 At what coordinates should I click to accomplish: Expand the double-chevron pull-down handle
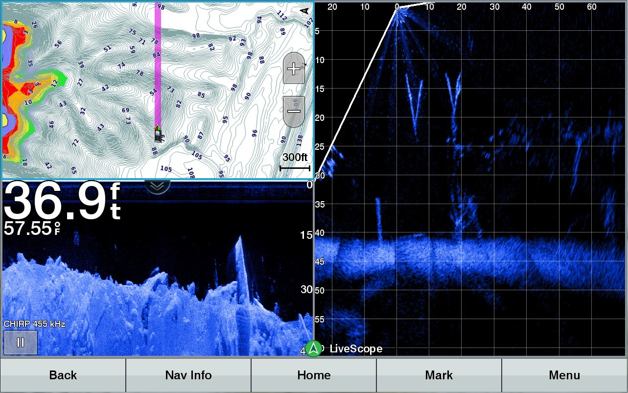[x=157, y=186]
